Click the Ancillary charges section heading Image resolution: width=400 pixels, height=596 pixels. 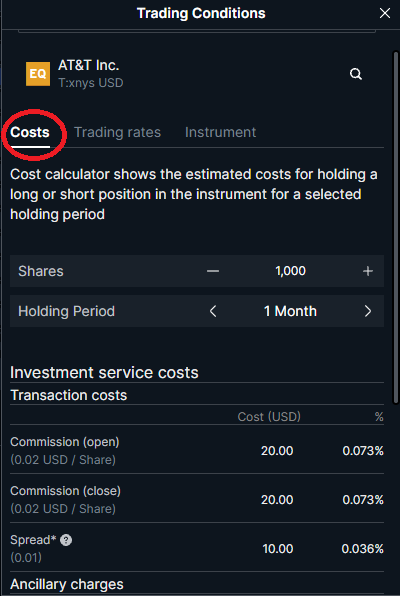(x=67, y=584)
